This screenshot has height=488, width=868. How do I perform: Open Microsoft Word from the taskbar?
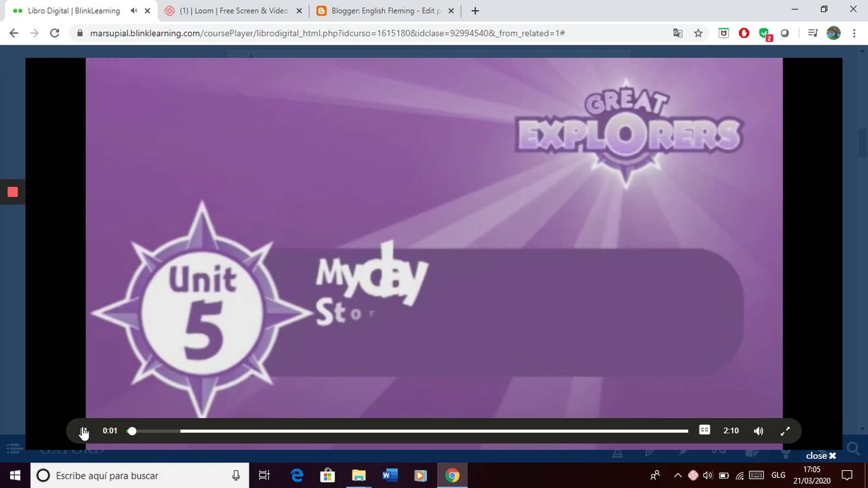390,475
